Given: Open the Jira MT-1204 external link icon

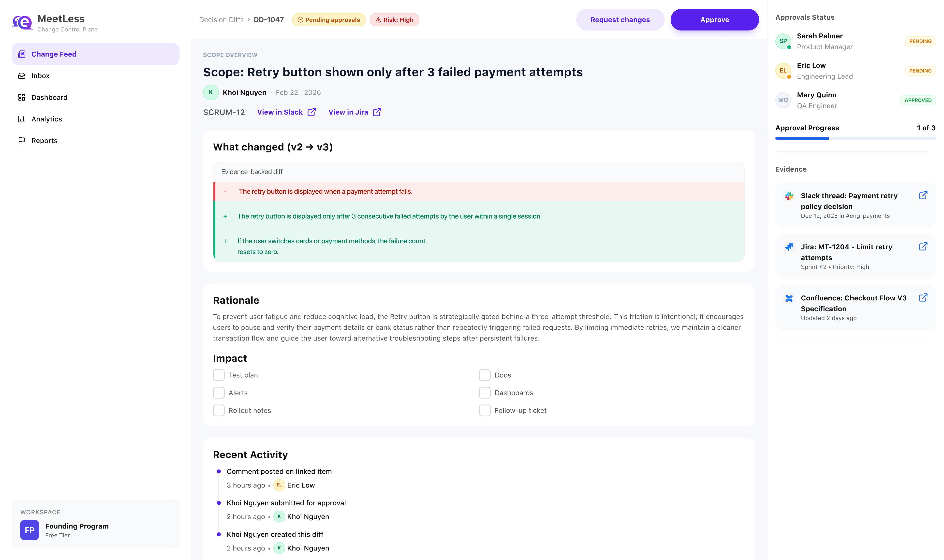Looking at the screenshot, I should [x=923, y=247].
